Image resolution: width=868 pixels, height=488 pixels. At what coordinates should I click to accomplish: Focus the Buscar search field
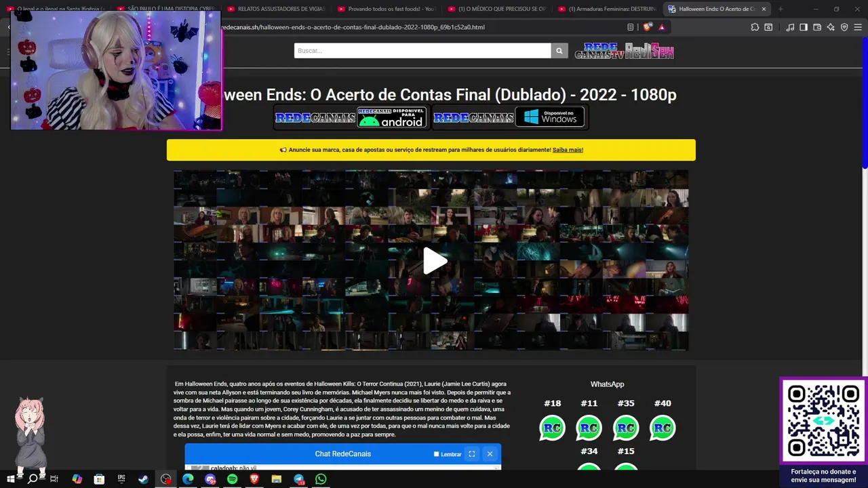[422, 51]
